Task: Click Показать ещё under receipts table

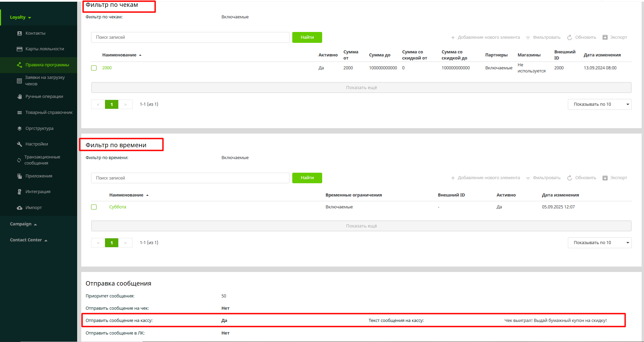Action: point(361,88)
